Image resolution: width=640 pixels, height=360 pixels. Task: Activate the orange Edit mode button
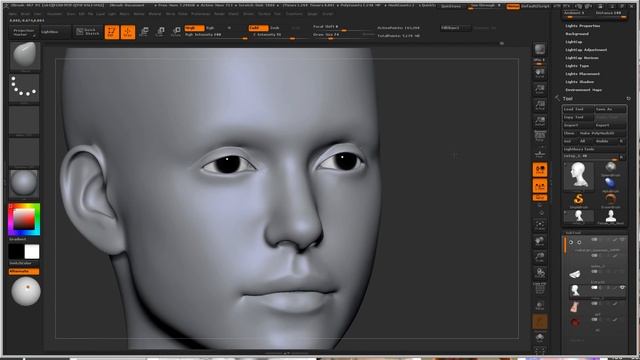tap(111, 32)
